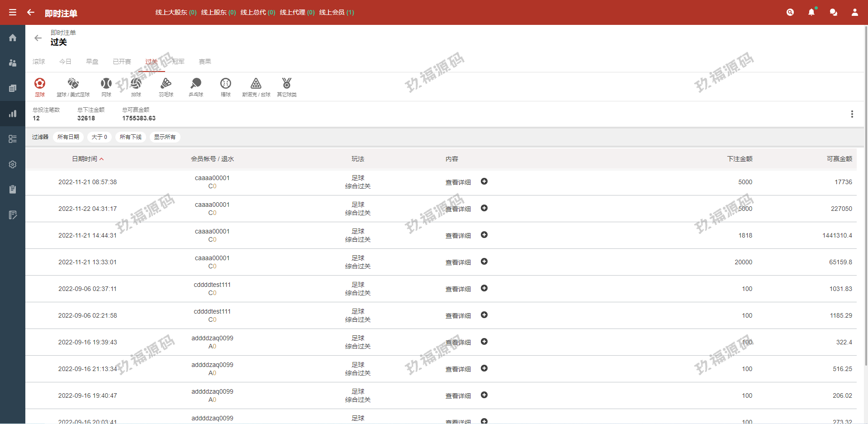The width and height of the screenshot is (868, 424).
Task: Open the notifications bell icon
Action: [x=811, y=12]
